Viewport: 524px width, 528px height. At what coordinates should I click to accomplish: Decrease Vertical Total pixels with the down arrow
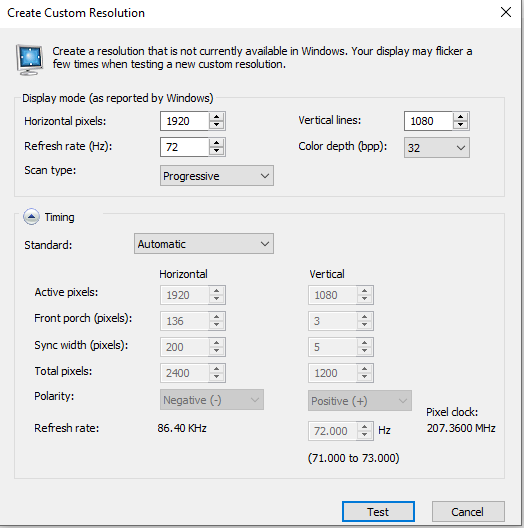(x=364, y=377)
